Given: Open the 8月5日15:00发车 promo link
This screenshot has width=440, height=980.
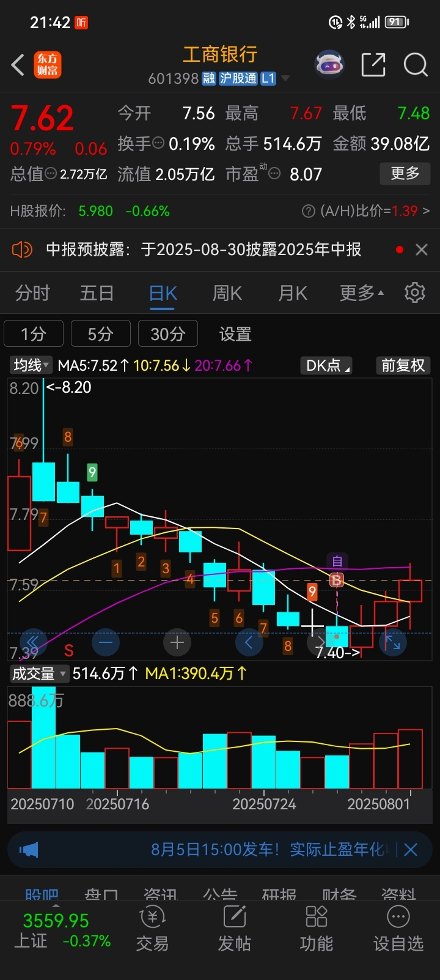Looking at the screenshot, I should [269, 849].
